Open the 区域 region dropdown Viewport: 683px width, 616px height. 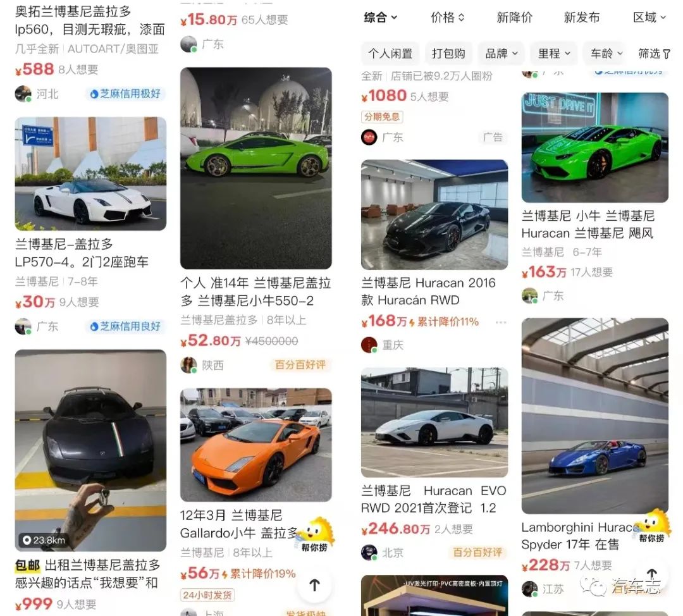(x=649, y=18)
